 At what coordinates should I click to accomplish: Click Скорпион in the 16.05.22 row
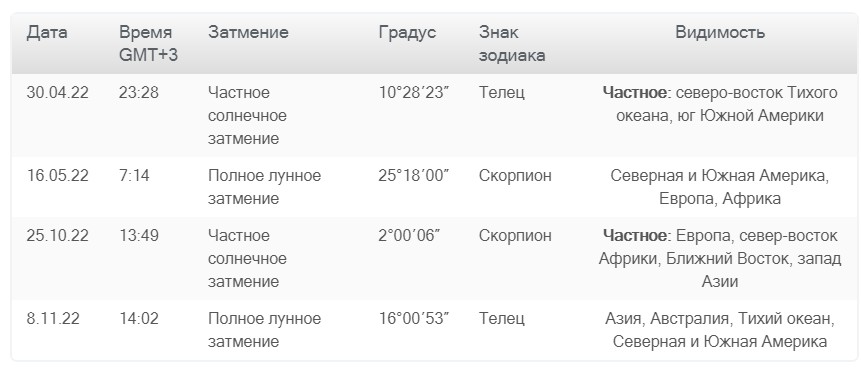pos(515,176)
